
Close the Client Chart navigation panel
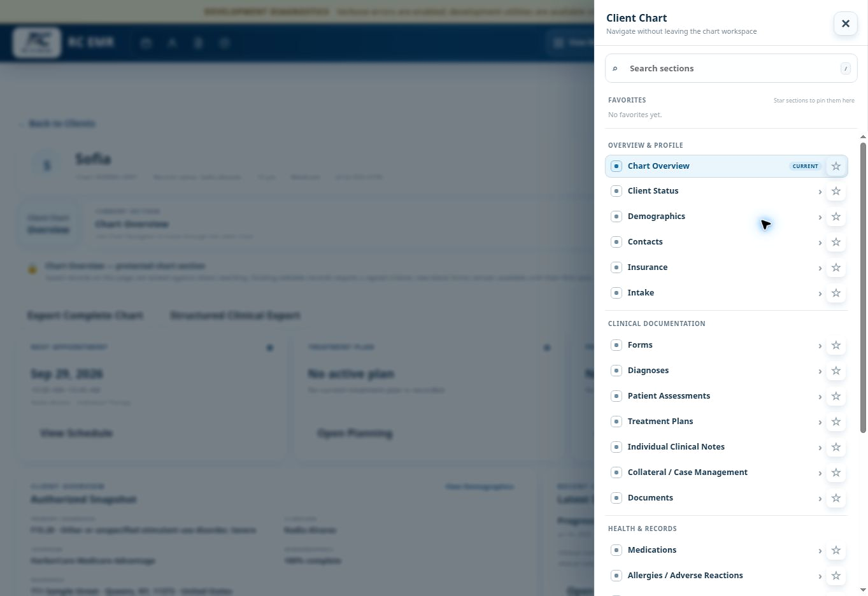(x=845, y=24)
